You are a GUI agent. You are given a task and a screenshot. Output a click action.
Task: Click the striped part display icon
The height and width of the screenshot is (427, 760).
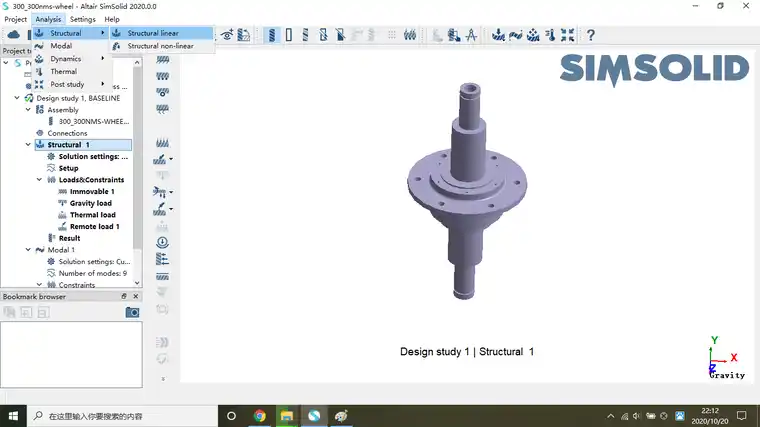click(305, 35)
